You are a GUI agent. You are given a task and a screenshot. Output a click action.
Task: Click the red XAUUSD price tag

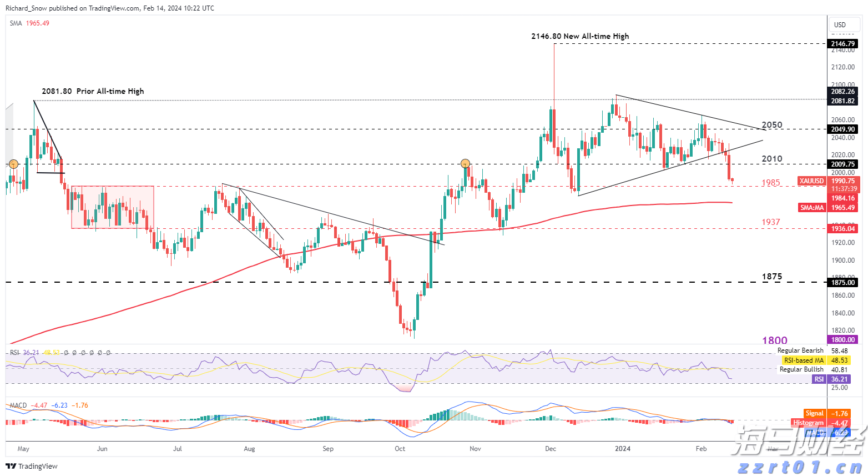coord(811,181)
